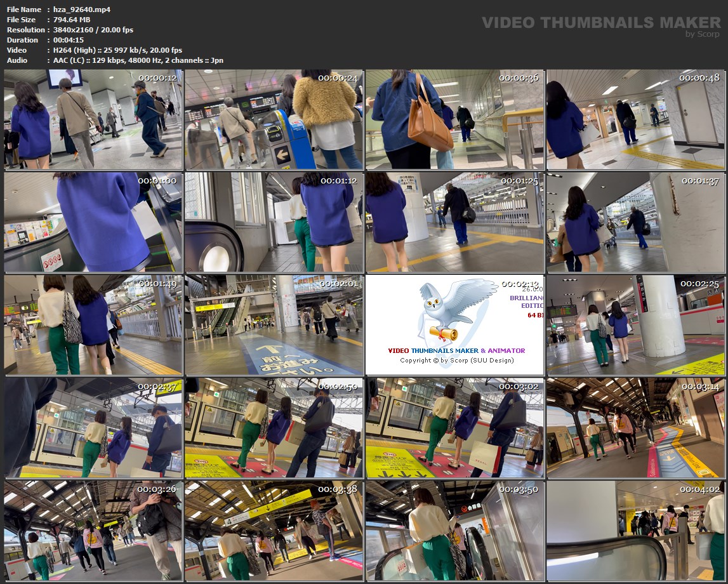
Task: Choose the 00:01:25 platform frame
Action: coord(454,222)
